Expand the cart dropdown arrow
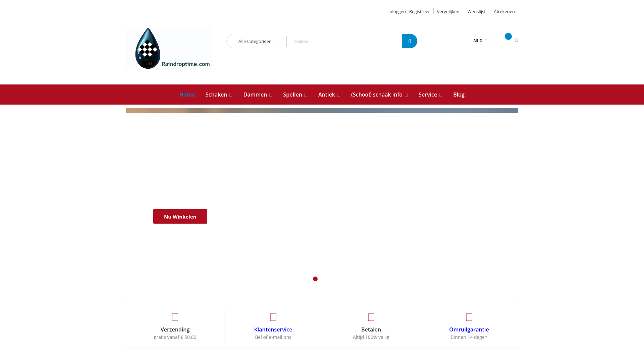Screen dimensions: 644x362 [x=516, y=40]
